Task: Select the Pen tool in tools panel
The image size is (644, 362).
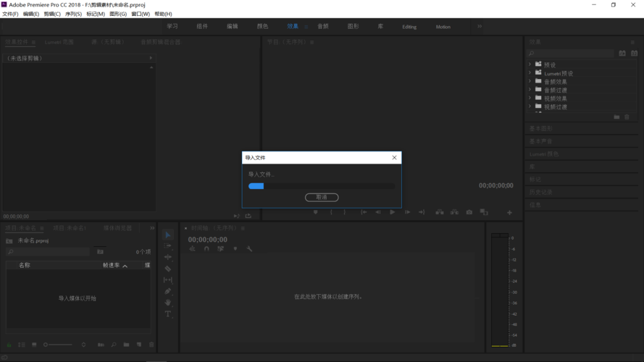Action: pos(168,291)
